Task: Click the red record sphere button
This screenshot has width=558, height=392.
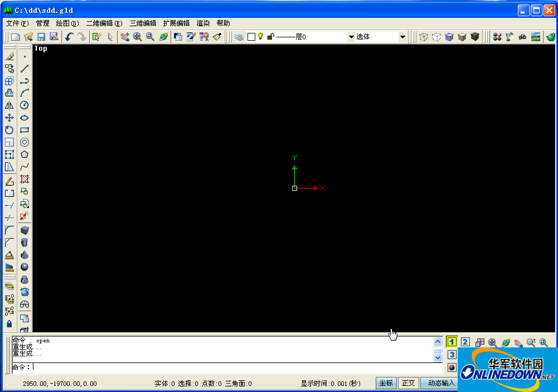Action: point(452,368)
